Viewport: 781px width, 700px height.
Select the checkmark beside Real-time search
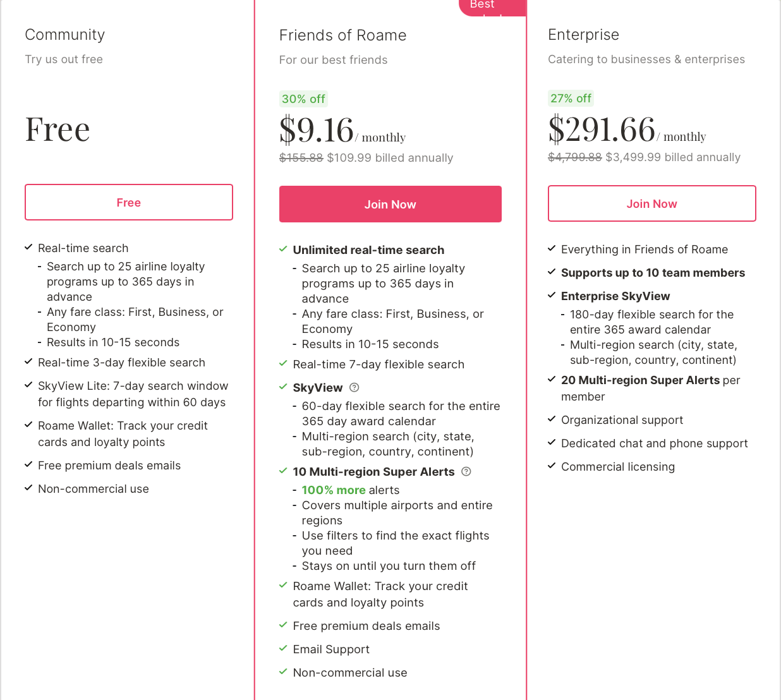pos(28,248)
